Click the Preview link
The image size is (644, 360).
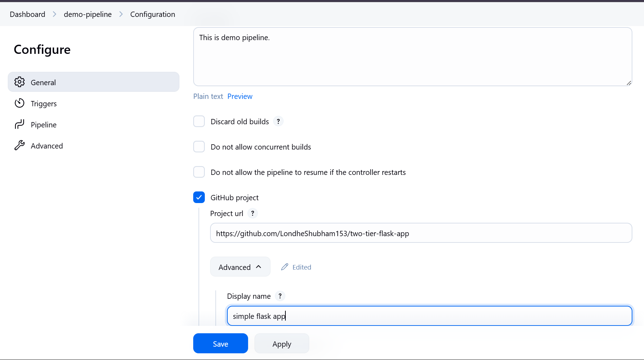coord(240,96)
